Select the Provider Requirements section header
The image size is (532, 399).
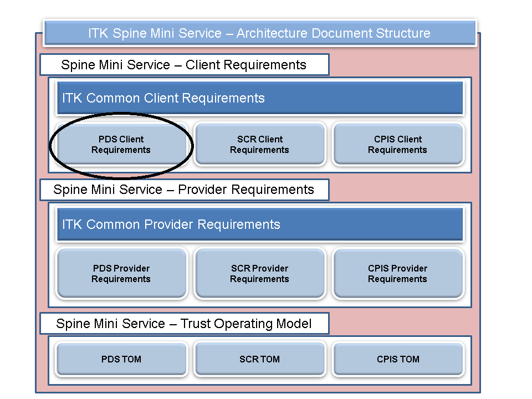183,190
